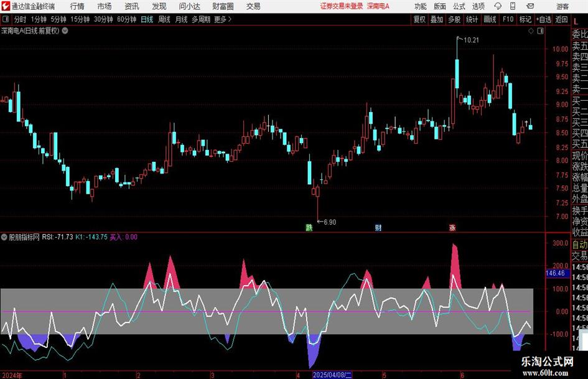588x379 pixels.
Task: Click the 2025/04/08/二 date marker
Action: click(x=332, y=375)
